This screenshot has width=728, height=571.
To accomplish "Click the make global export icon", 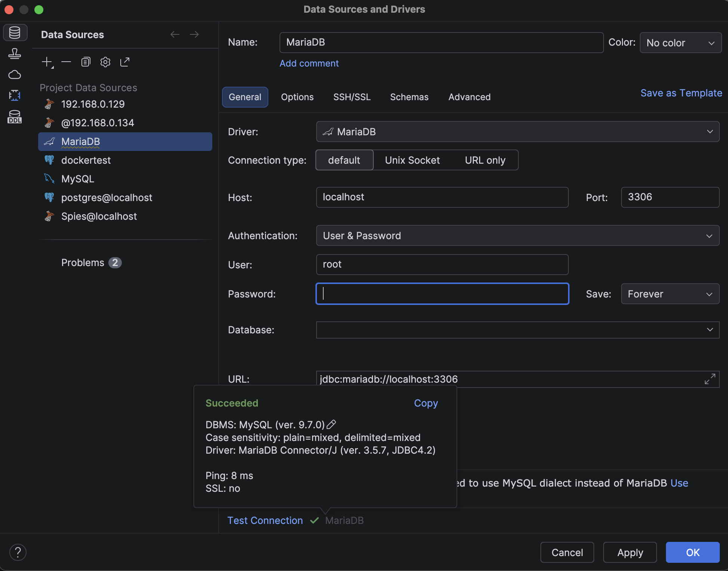I will pyautogui.click(x=125, y=62).
